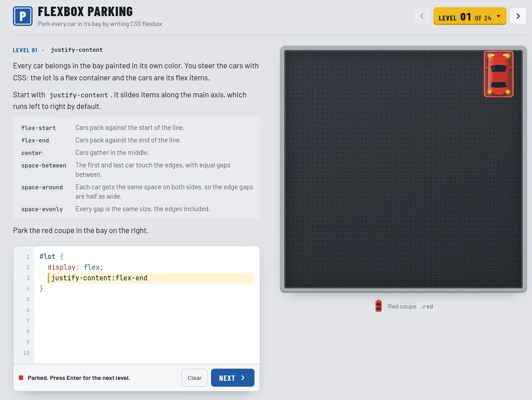
Task: Click the FLEXBOX PARKING title
Action: click(85, 12)
